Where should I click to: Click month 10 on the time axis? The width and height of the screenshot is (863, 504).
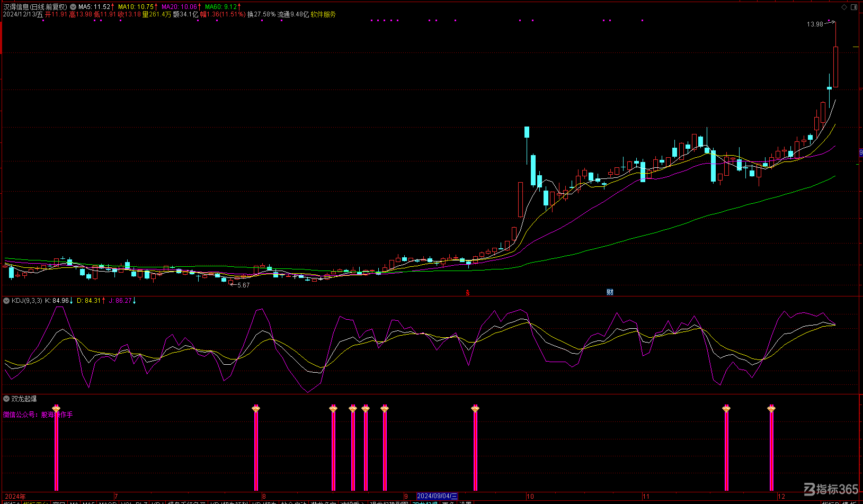[530, 497]
